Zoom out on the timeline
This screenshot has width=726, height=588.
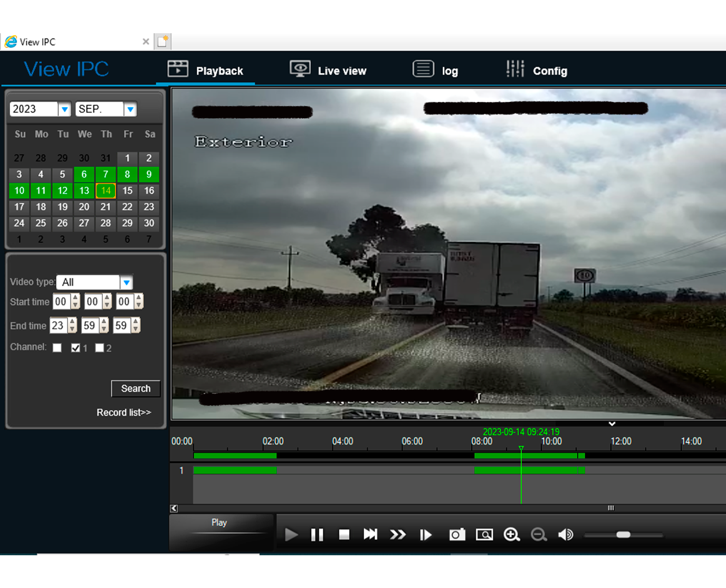point(539,535)
